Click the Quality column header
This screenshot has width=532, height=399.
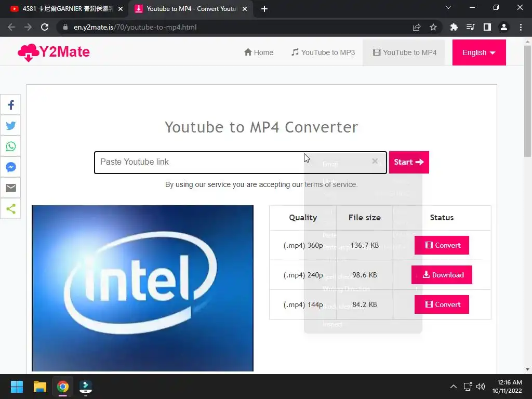(303, 218)
